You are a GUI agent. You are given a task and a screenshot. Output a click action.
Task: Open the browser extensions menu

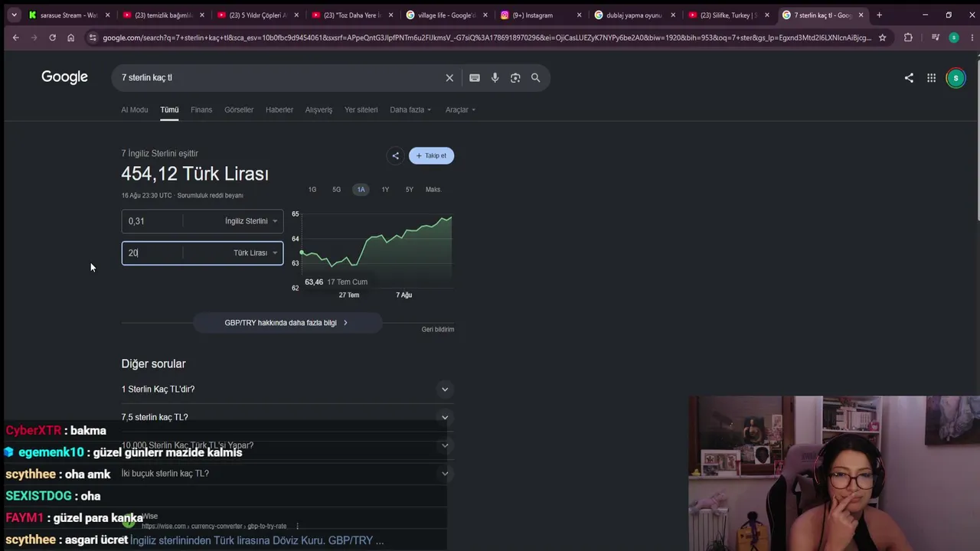click(908, 37)
